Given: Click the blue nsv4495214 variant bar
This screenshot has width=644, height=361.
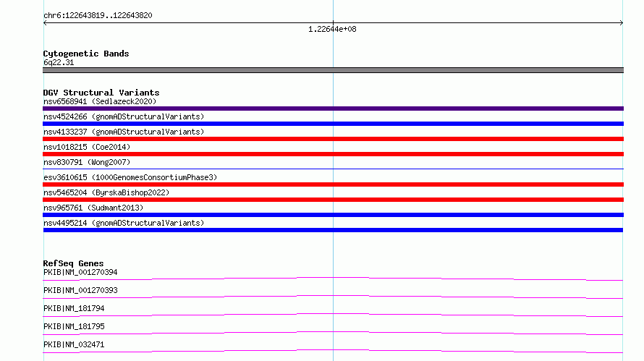Looking at the screenshot, I should [333, 230].
